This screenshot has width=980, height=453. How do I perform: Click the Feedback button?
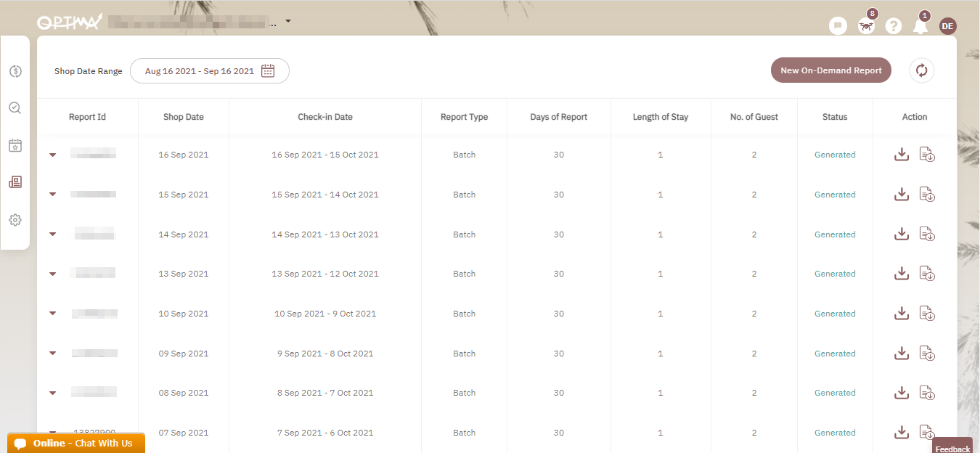[952, 446]
